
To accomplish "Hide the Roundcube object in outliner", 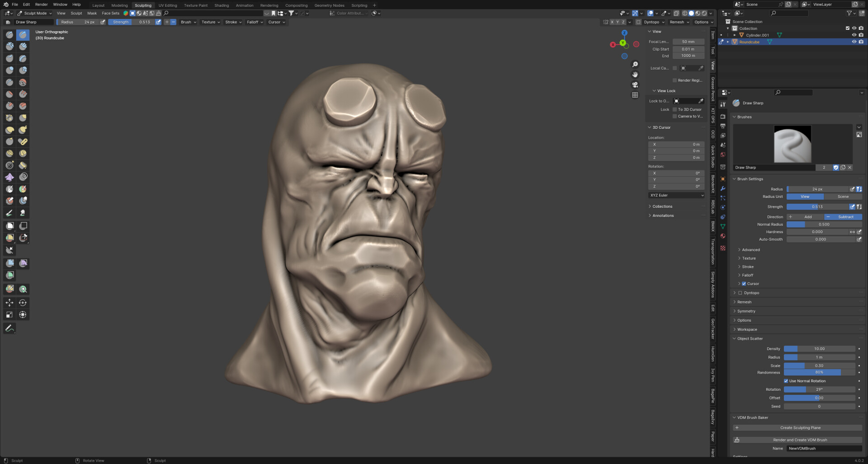I will point(854,42).
